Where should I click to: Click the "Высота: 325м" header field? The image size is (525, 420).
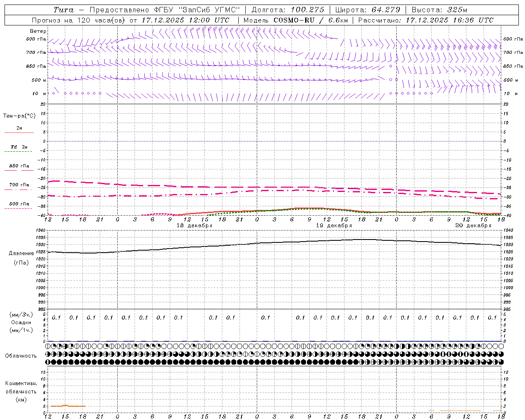point(439,10)
